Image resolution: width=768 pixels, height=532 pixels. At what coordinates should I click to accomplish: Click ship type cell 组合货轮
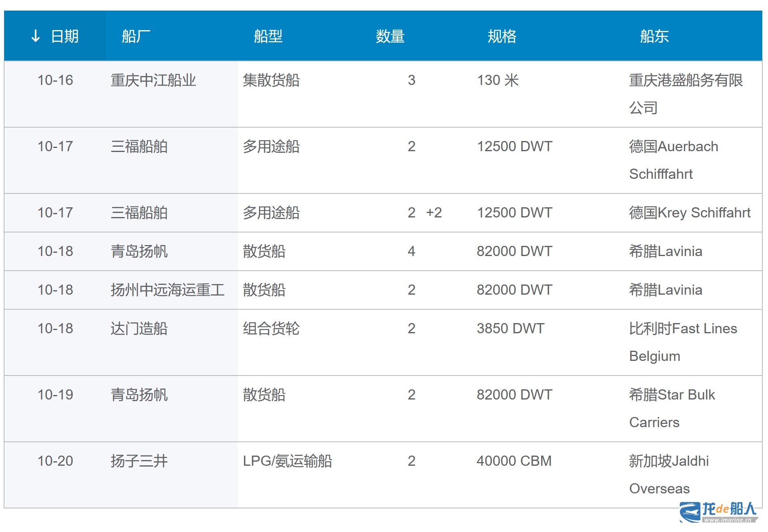tap(271, 328)
